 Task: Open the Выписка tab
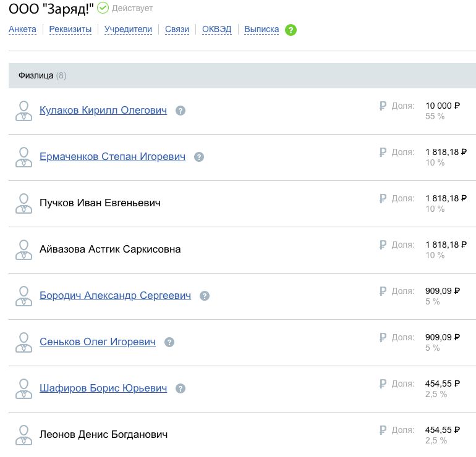point(261,29)
